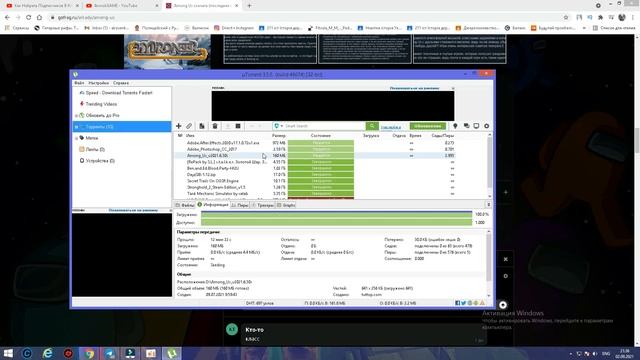
Task: Switch to the Информация tab
Action: (213, 205)
